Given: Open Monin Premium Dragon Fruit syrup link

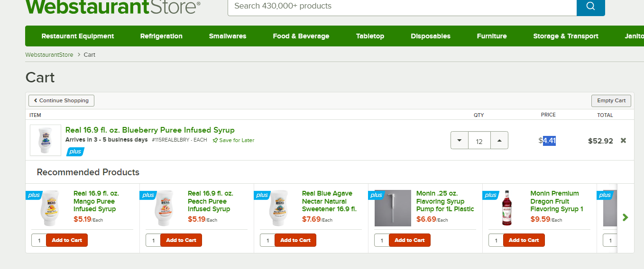Looking at the screenshot, I should pyautogui.click(x=557, y=201).
